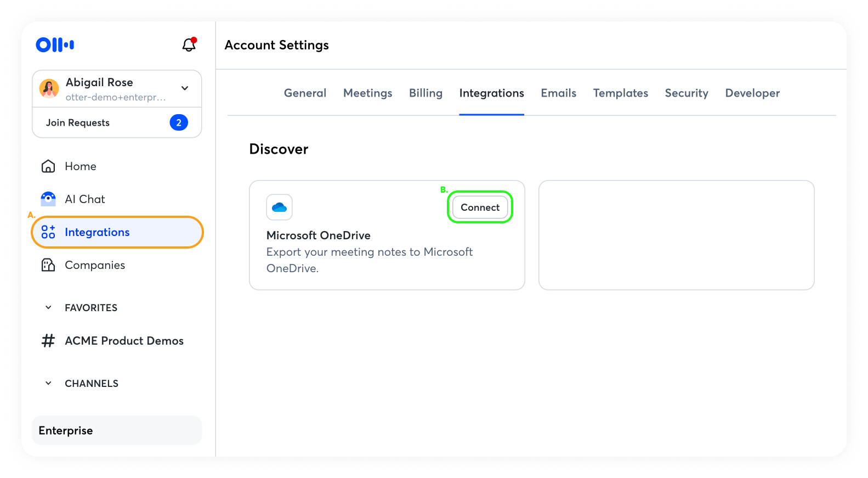Switch to the General tab
This screenshot has height=478, width=868.
305,93
